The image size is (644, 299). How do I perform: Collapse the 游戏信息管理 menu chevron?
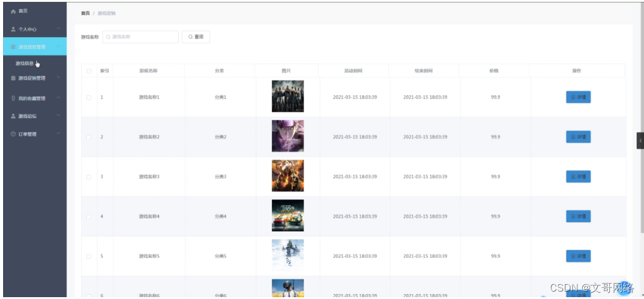[58, 46]
